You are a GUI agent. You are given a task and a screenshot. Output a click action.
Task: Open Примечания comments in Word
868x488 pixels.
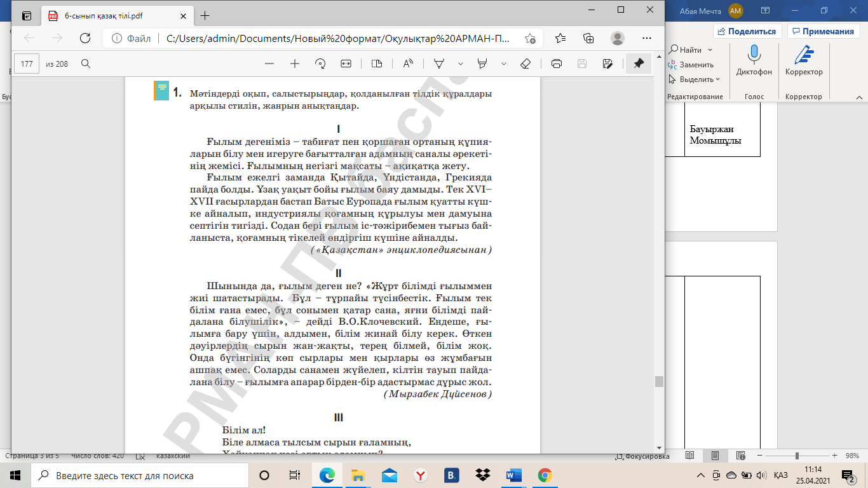(823, 31)
